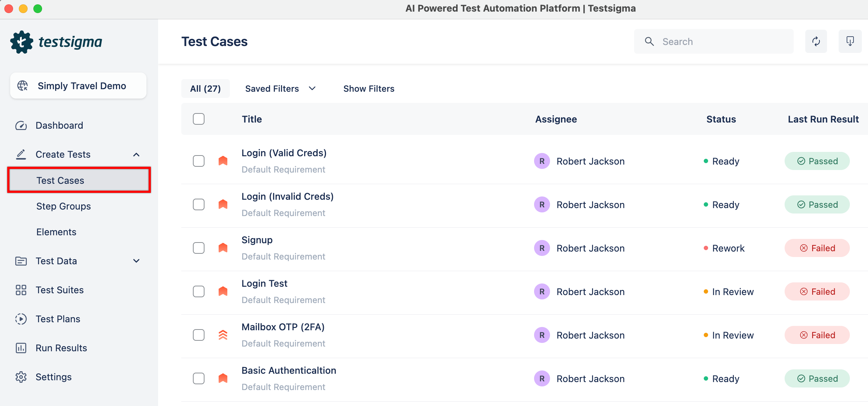
Task: Check the Mailbox OTP (2FA) checkbox
Action: [199, 335]
